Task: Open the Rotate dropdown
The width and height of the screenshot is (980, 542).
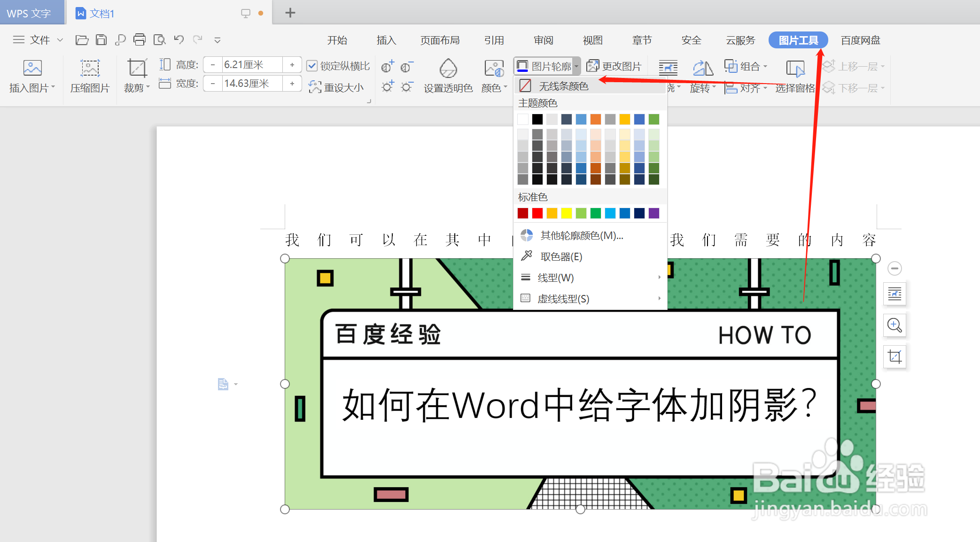Action: click(x=703, y=88)
